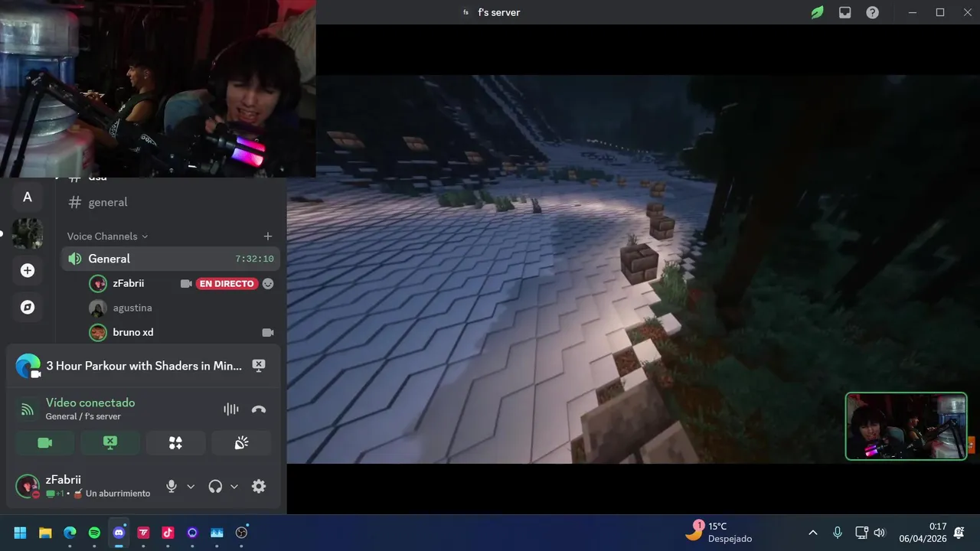Create a voice channel with plus icon
This screenshot has height=551, width=980.
[267, 236]
